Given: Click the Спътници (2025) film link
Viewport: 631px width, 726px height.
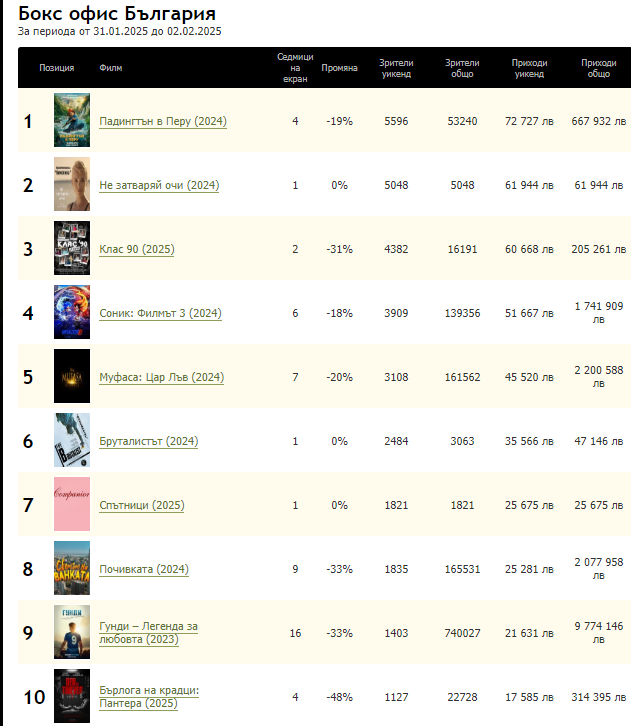Looking at the screenshot, I should (142, 506).
